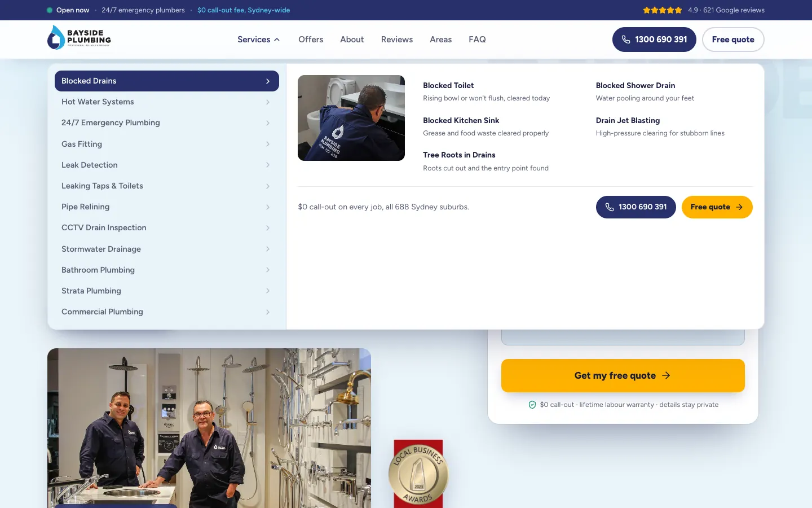The image size is (812, 508).
Task: Click into the quote form text field
Action: [623, 337]
